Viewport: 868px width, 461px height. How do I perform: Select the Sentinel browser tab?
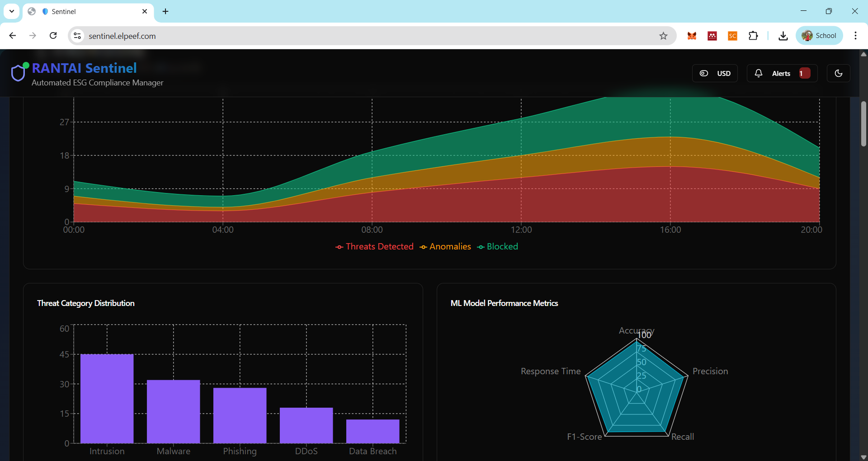(x=88, y=12)
